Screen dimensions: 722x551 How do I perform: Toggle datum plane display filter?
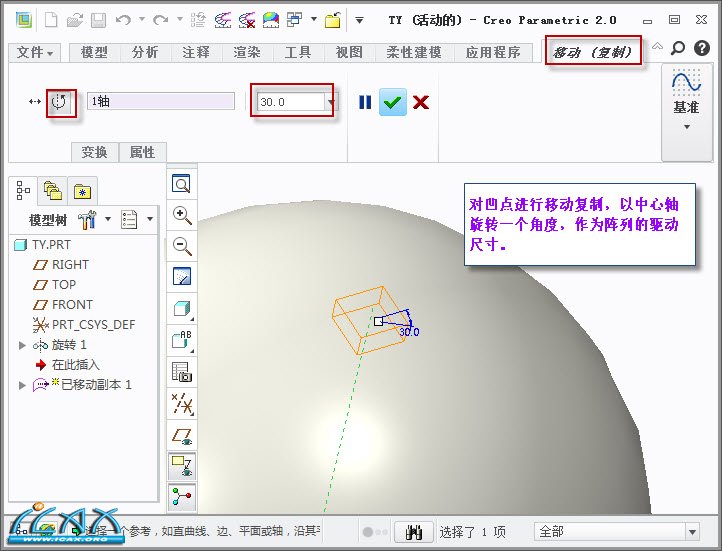(182, 434)
